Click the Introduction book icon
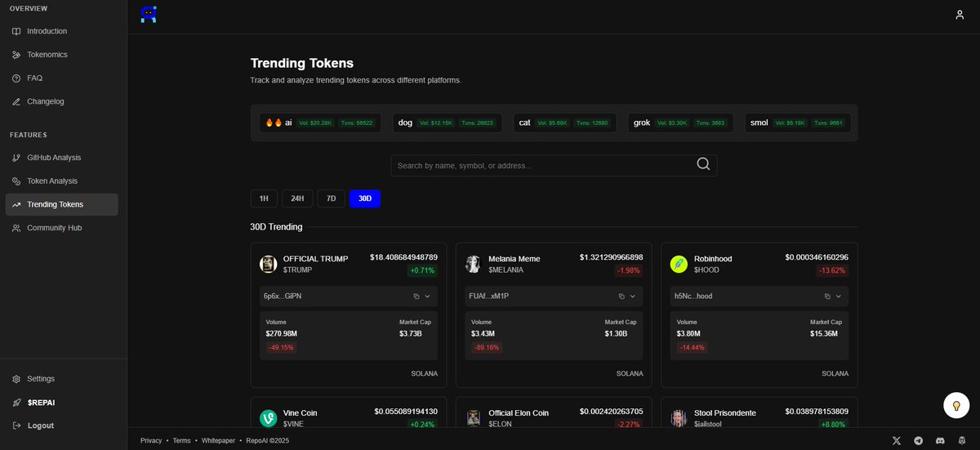980x450 pixels. pos(17,31)
